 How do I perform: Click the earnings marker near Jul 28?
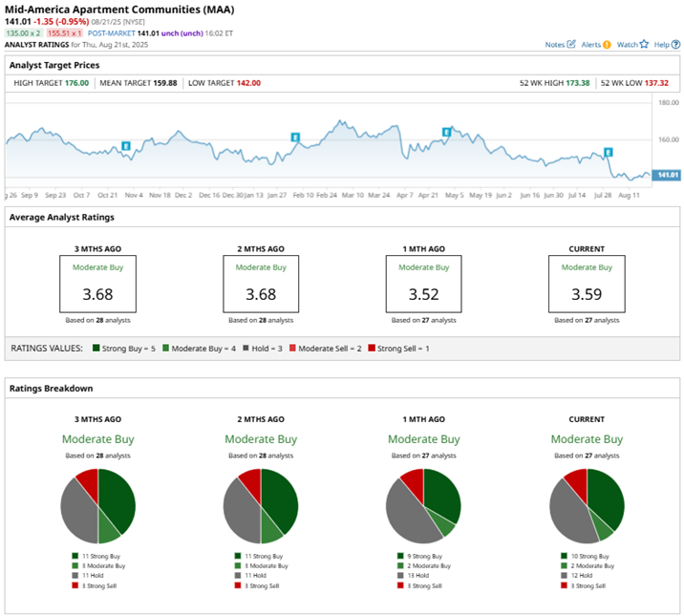pos(609,152)
